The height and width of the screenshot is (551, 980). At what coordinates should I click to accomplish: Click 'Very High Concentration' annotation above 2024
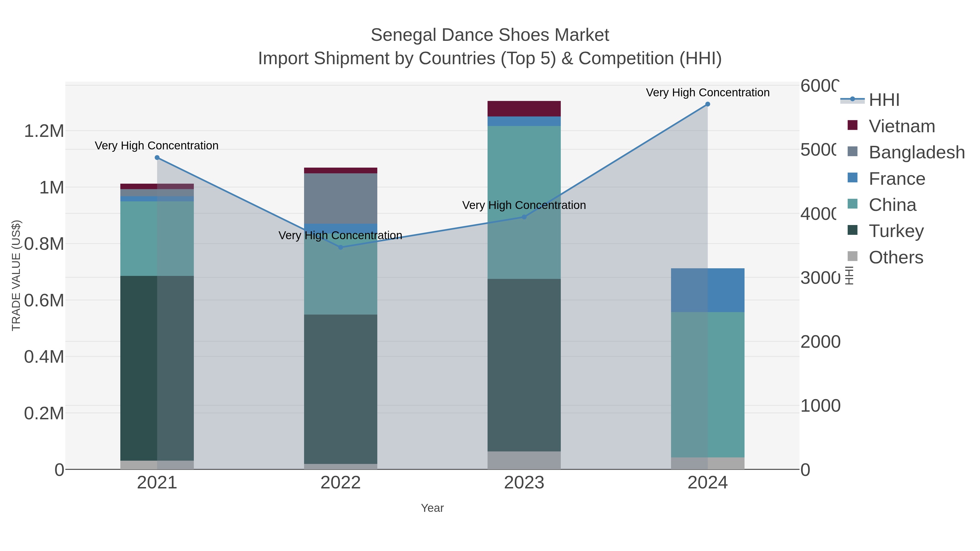pyautogui.click(x=708, y=93)
